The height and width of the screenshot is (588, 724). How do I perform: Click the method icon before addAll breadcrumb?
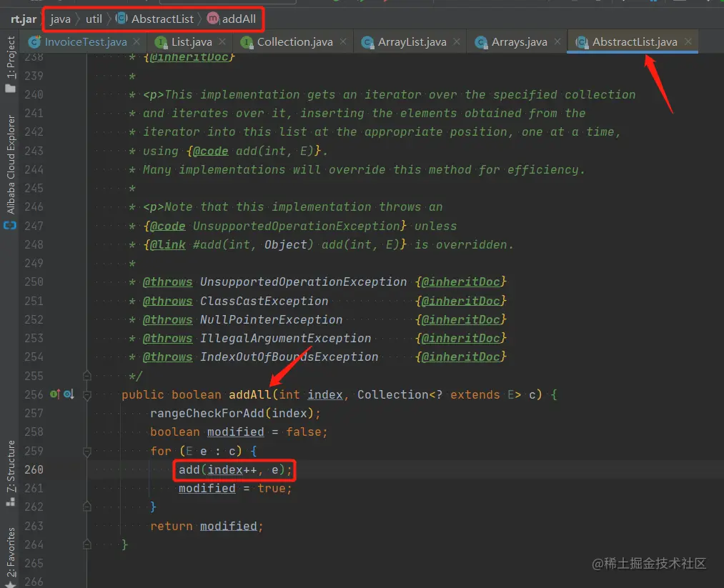coord(213,19)
